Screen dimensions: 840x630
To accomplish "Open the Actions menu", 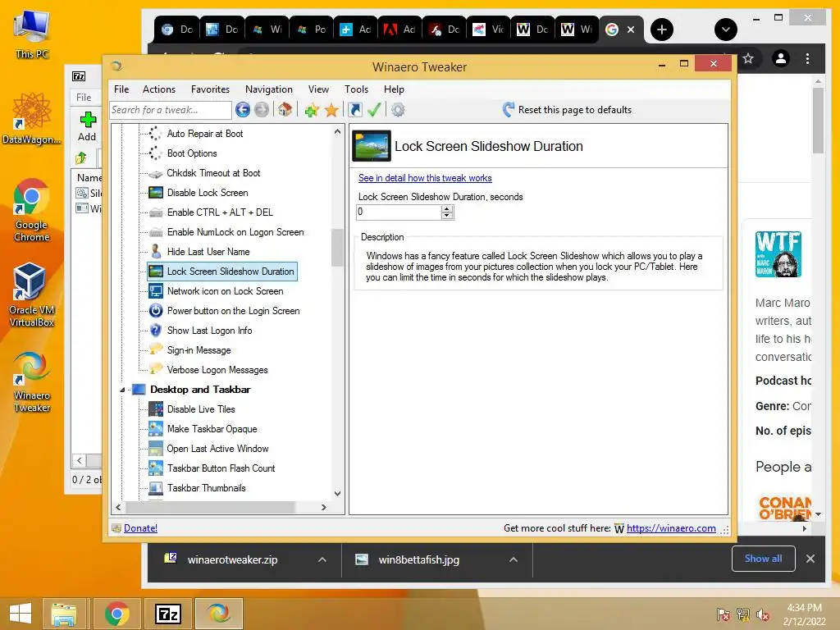I will click(x=158, y=89).
